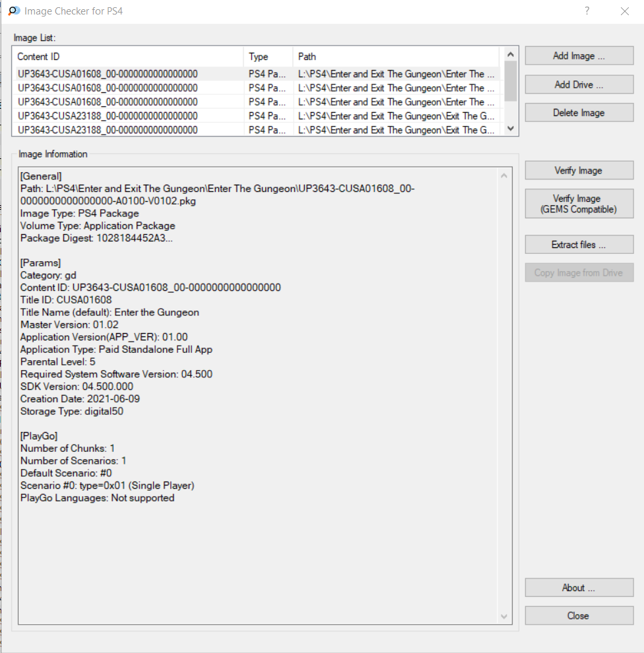The image size is (644, 653).
Task: Sort the list by the Path column header
Action: pos(396,57)
